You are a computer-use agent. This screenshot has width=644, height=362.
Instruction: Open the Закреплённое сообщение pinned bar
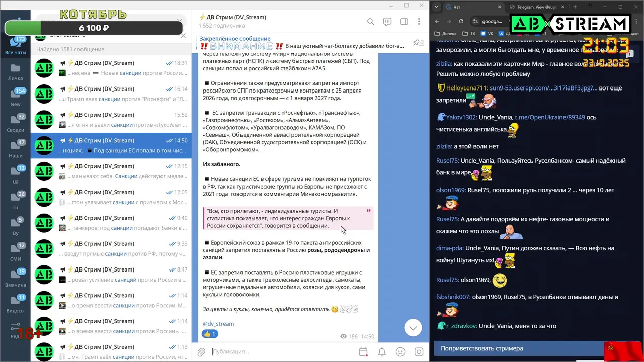click(302, 42)
